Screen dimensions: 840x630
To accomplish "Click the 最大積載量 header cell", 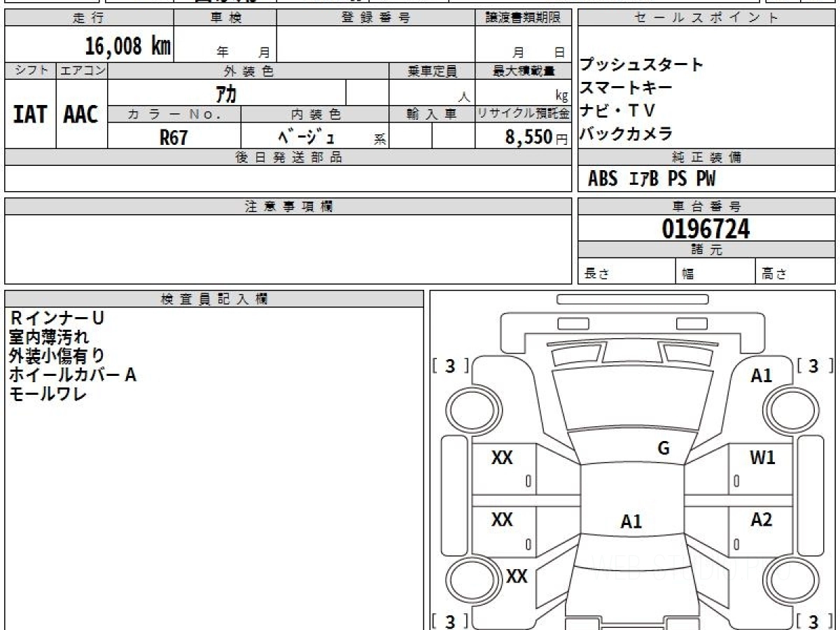I will click(x=523, y=71).
